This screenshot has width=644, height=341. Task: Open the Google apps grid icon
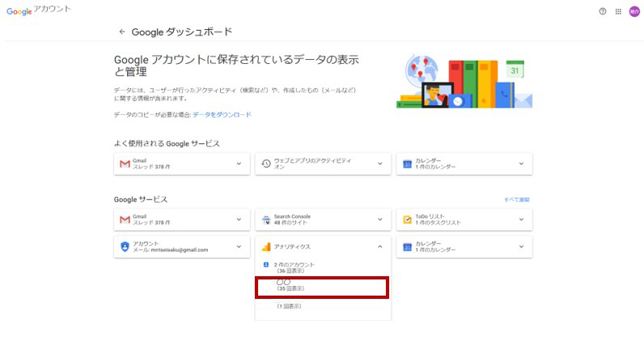click(x=619, y=11)
